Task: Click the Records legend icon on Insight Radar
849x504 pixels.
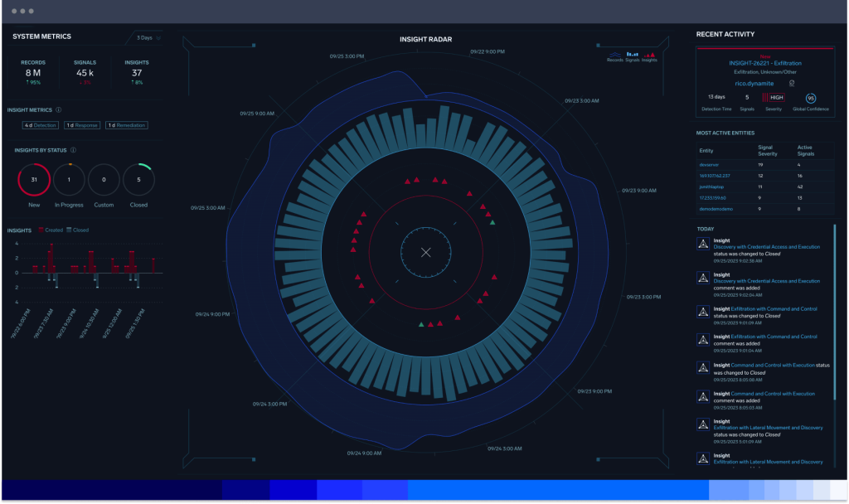Action: pos(614,55)
